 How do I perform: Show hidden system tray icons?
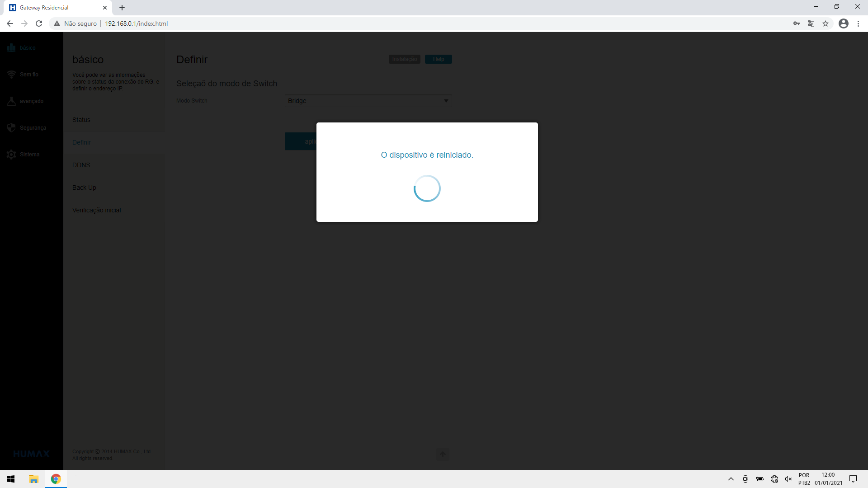pyautogui.click(x=731, y=479)
